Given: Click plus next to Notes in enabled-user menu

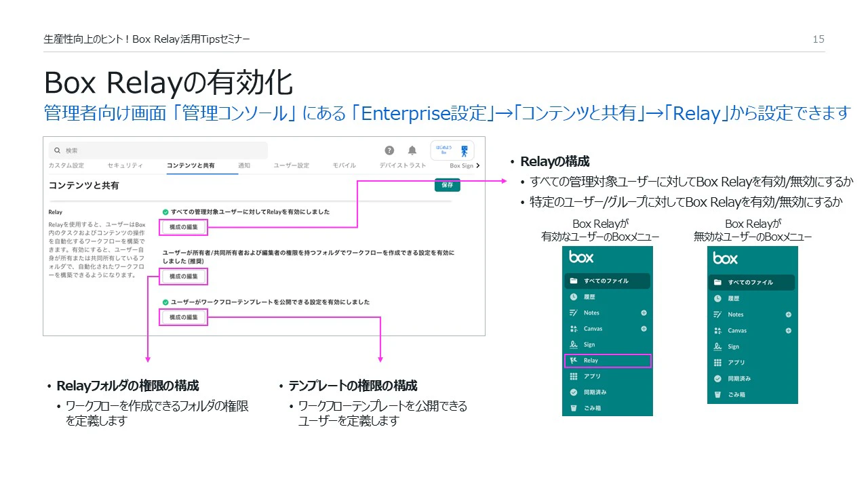Looking at the screenshot, I should click(644, 312).
